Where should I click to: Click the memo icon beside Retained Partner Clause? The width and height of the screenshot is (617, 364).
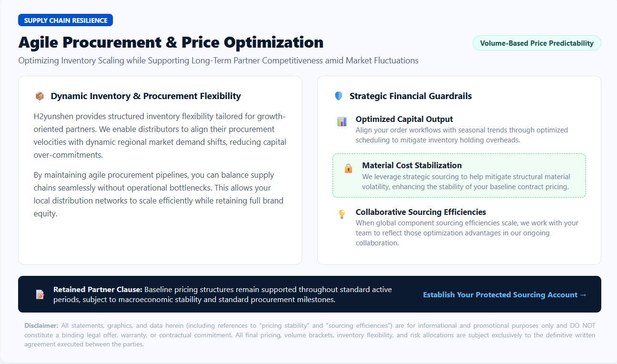(x=40, y=294)
